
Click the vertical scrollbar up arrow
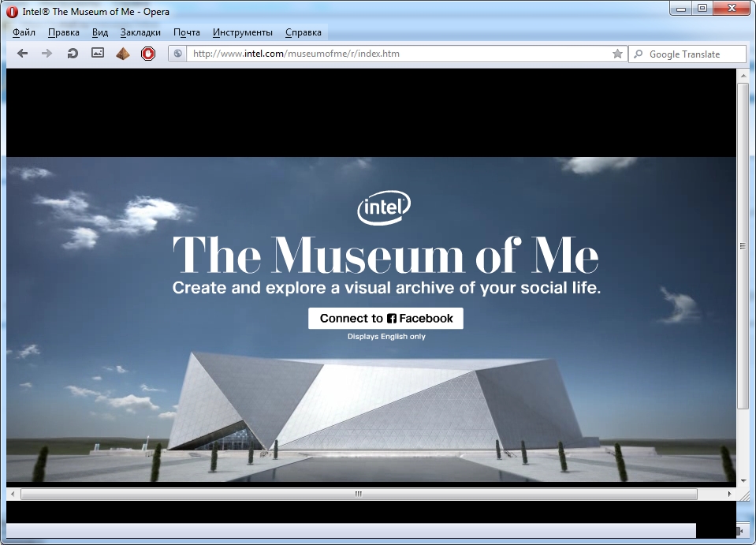click(x=743, y=74)
